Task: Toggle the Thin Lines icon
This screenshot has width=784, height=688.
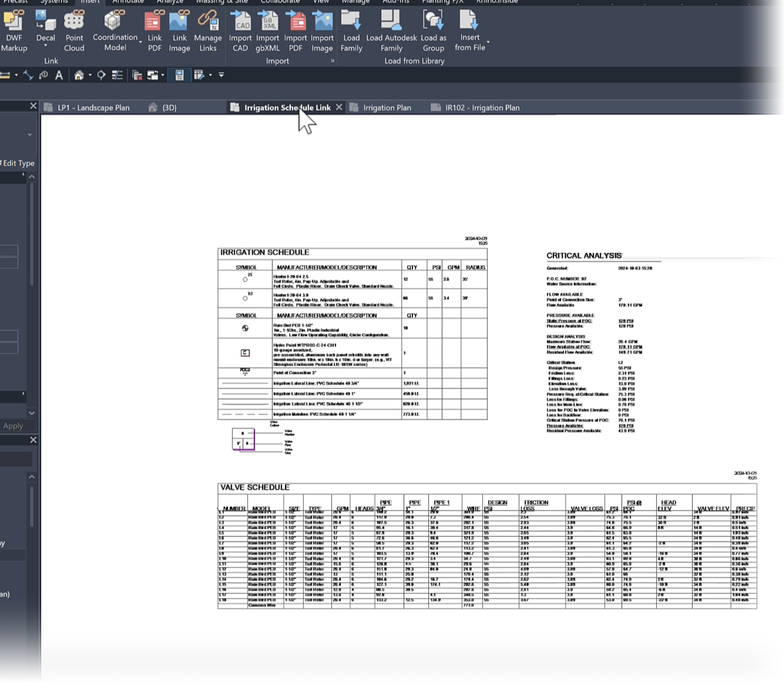Action: coord(118,75)
